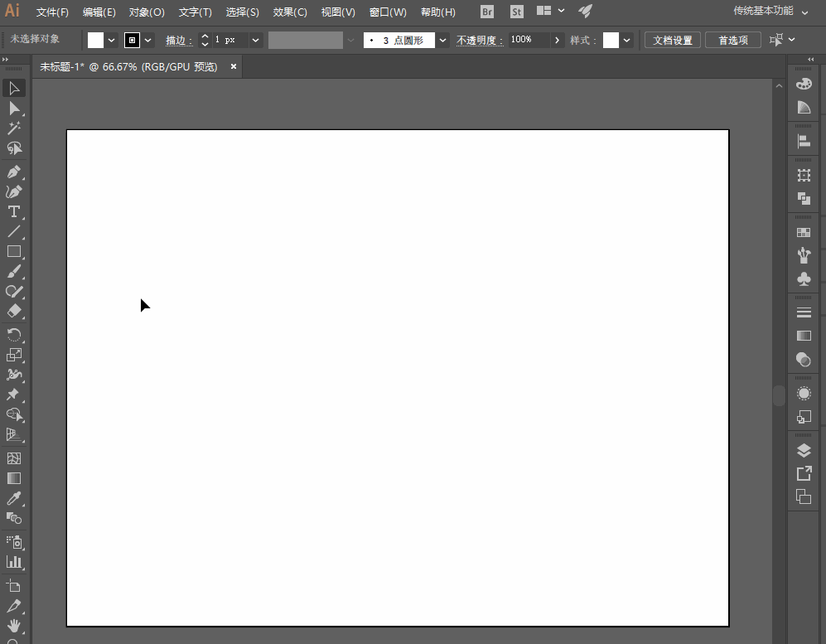Select the Curvature tool
Image resolution: width=826 pixels, height=644 pixels.
[x=14, y=191]
